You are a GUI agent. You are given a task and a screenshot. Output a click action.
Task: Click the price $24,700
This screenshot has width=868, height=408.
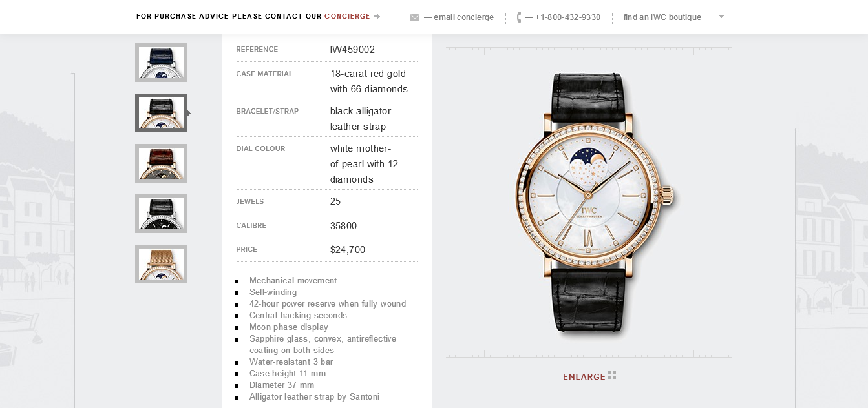point(348,250)
